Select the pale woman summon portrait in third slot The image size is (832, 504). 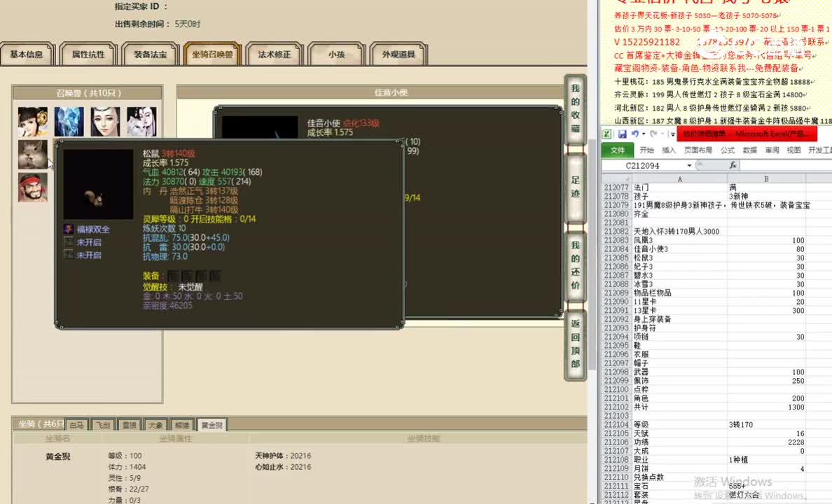pos(105,122)
